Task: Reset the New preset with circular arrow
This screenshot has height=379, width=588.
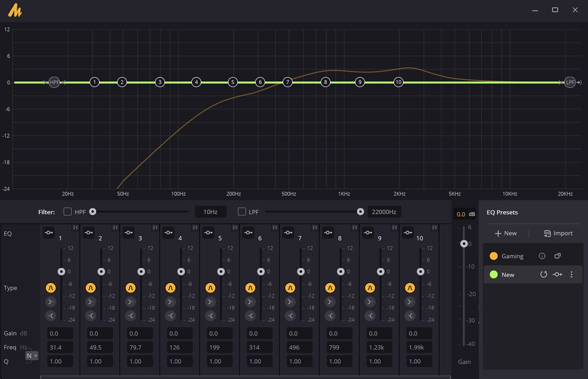Action: click(543, 275)
